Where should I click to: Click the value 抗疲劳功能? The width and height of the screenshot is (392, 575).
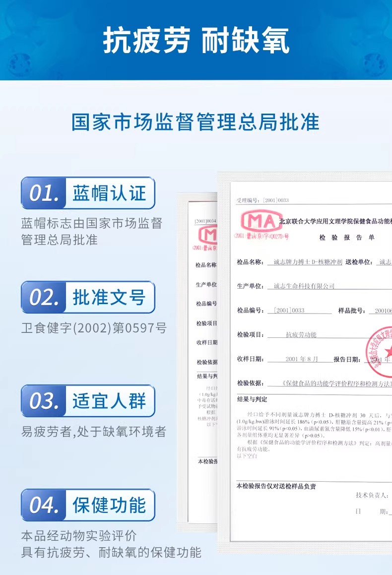(x=301, y=334)
